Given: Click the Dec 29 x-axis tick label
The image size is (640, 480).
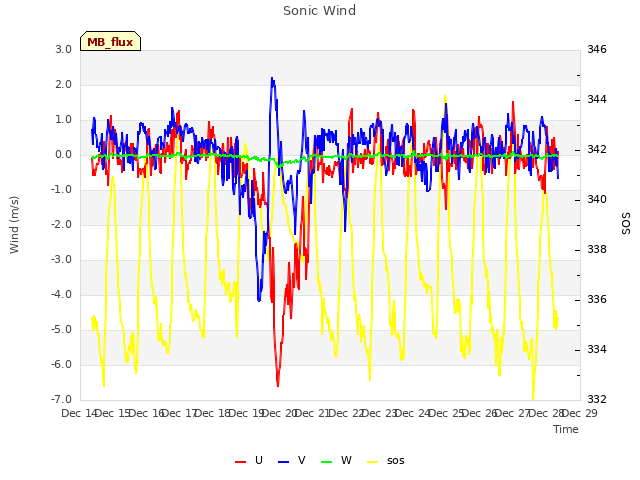Looking at the screenshot, I should [x=580, y=413].
